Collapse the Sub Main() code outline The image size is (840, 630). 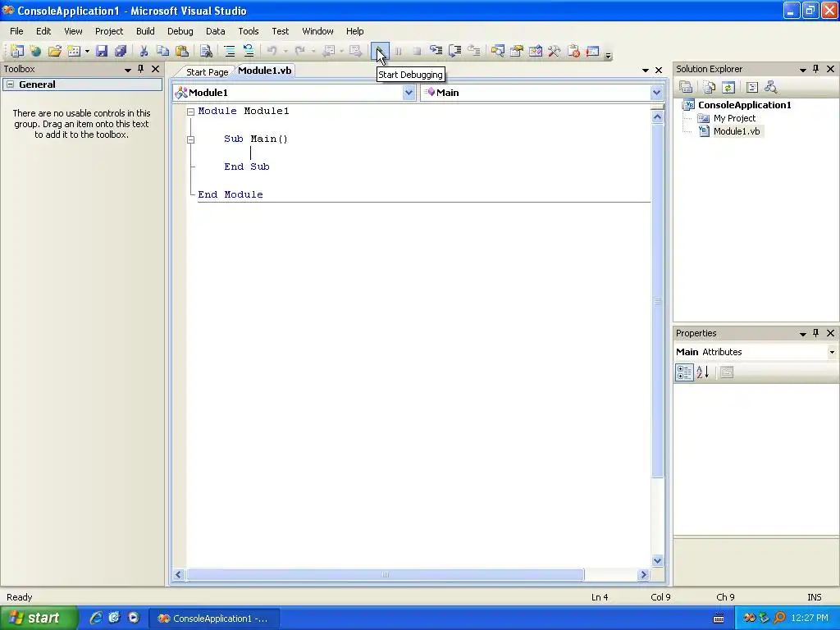190,139
